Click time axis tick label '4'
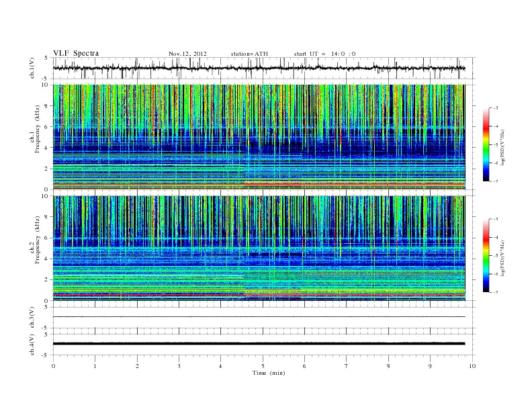Screen dimensions: 532x411 click(220, 366)
